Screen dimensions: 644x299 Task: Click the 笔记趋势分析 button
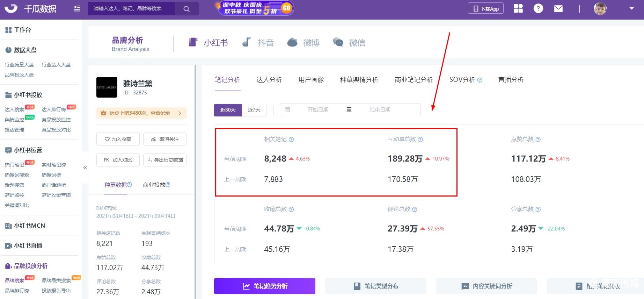264,286
